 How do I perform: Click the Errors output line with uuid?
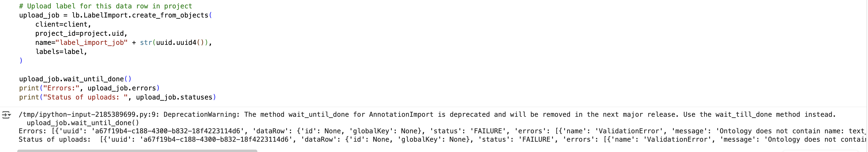coord(442,131)
